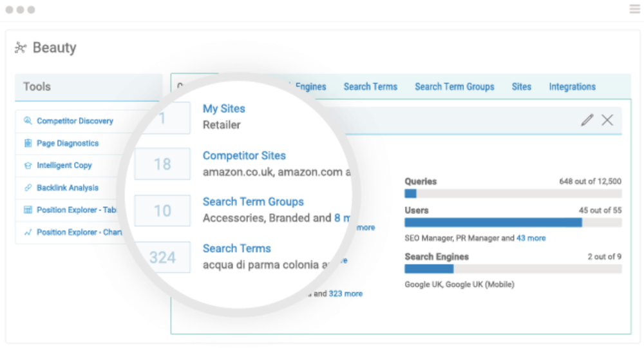Open the hamburger menu in title bar
Image resolution: width=644 pixels, height=348 pixels.
click(634, 9)
